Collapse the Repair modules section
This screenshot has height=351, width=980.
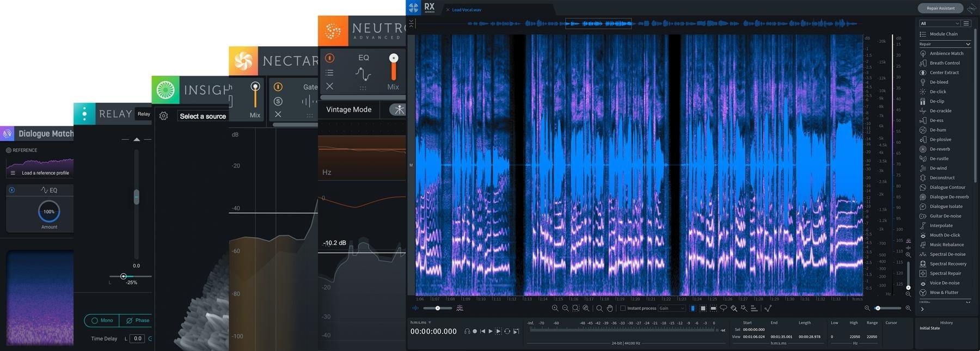coord(968,44)
